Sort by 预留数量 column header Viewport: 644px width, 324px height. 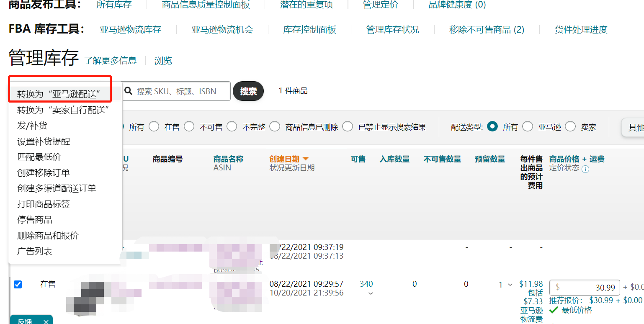point(490,159)
